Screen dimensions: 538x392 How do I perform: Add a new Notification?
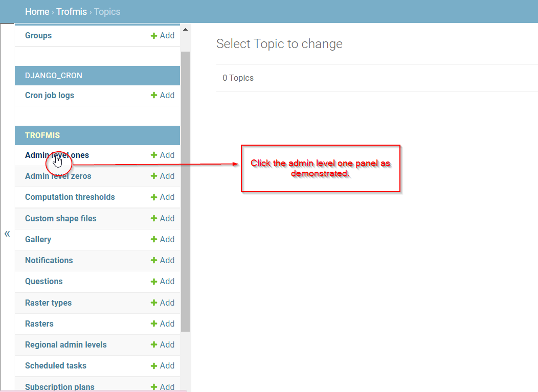[163, 260]
